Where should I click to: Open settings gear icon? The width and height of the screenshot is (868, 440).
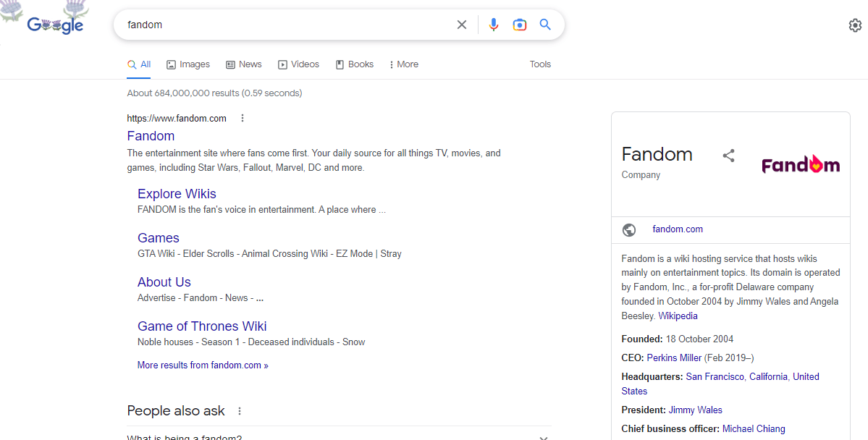coord(855,25)
